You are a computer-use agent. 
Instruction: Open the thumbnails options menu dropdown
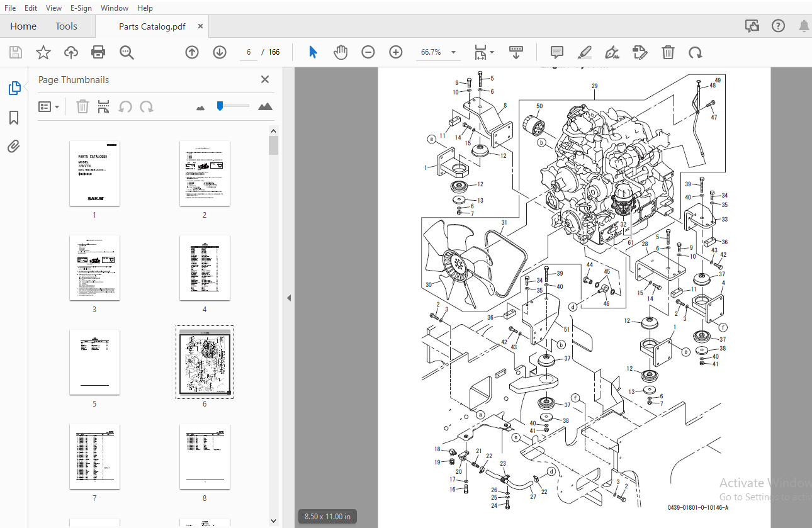[49, 107]
